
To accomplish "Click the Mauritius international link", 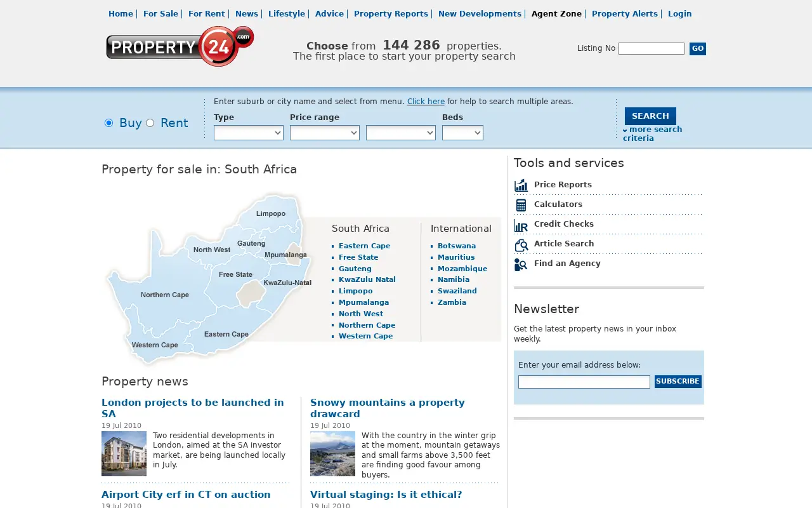I will (456, 257).
